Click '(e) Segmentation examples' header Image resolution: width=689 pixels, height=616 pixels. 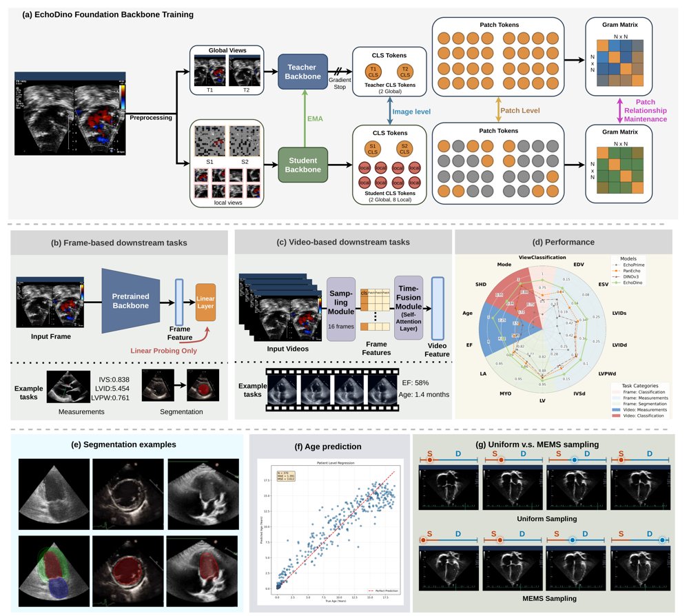(123, 444)
